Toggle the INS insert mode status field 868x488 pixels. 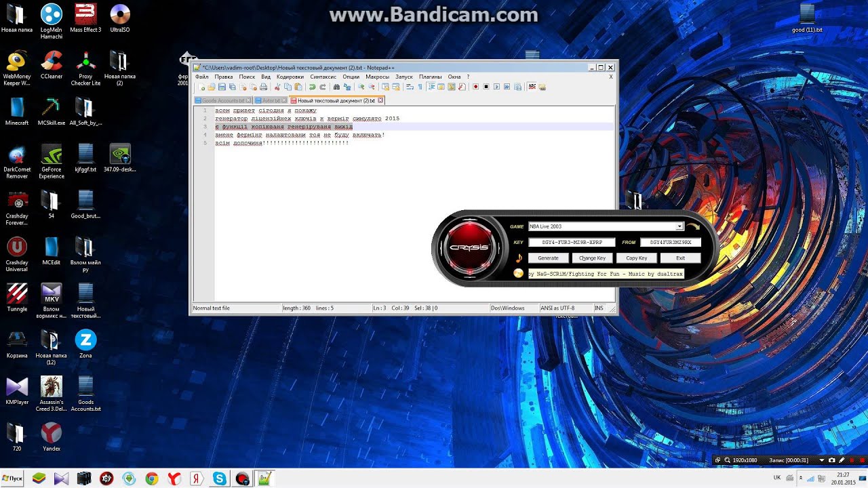[599, 308]
